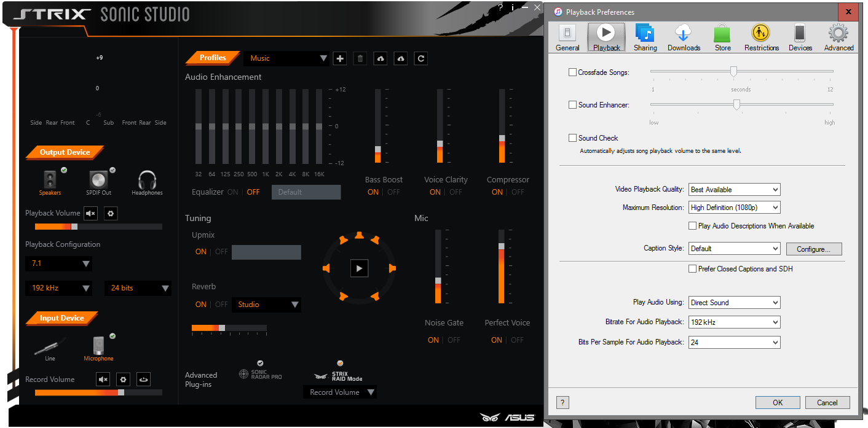Switch to Restrictions preferences tab
This screenshot has width=868, height=428.
(x=761, y=37)
